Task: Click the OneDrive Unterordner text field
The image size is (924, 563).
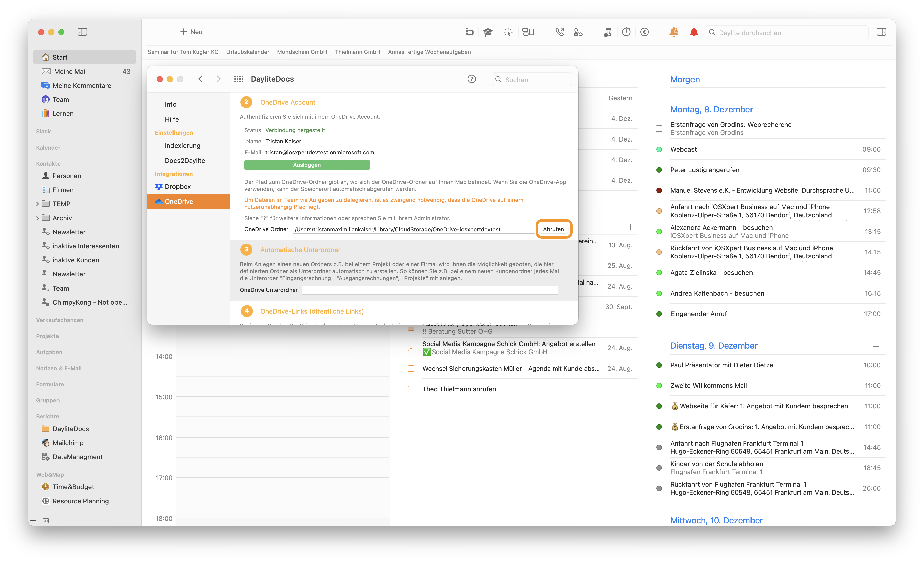Action: coord(430,290)
